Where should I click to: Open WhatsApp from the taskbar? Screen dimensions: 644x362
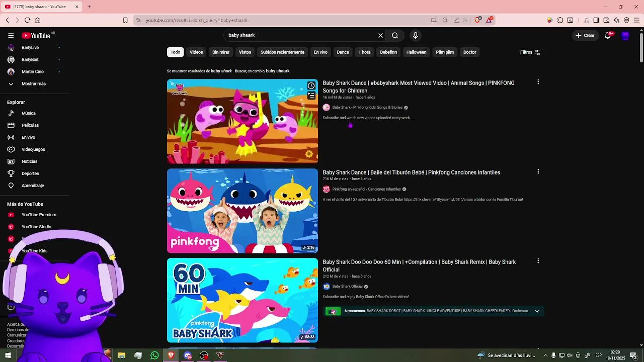pos(154,355)
